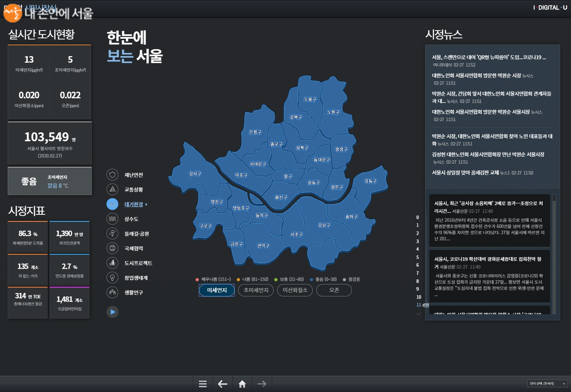Image resolution: width=571 pixels, height=392 pixels.
Task: Open the 도시프로젝트 chart icon
Action: pyautogui.click(x=112, y=263)
